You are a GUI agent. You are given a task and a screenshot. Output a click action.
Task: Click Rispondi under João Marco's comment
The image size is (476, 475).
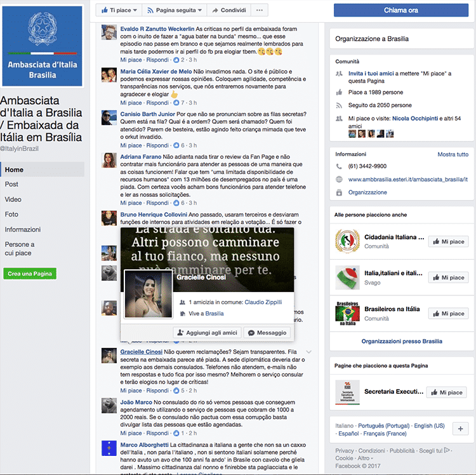tap(157, 433)
